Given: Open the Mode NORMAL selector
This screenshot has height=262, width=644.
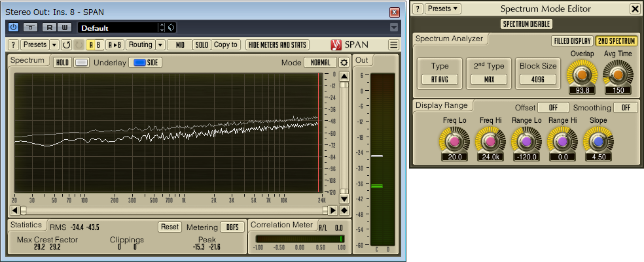Looking at the screenshot, I should point(320,62).
